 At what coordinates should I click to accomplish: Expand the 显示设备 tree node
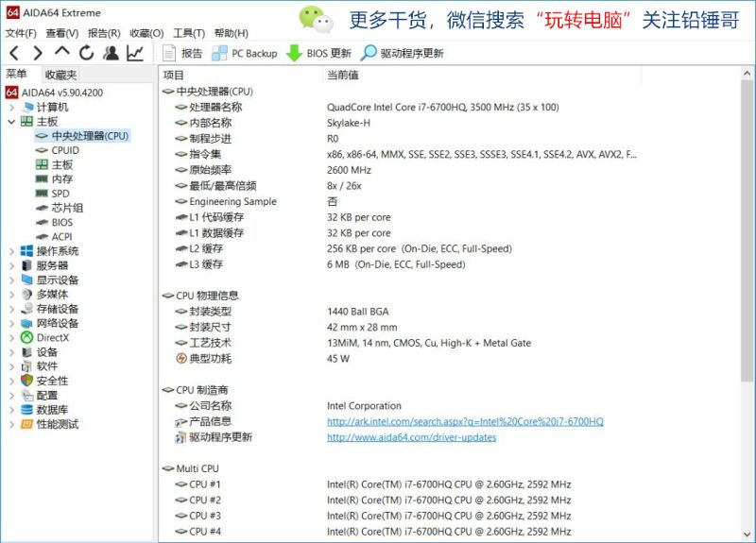11,280
